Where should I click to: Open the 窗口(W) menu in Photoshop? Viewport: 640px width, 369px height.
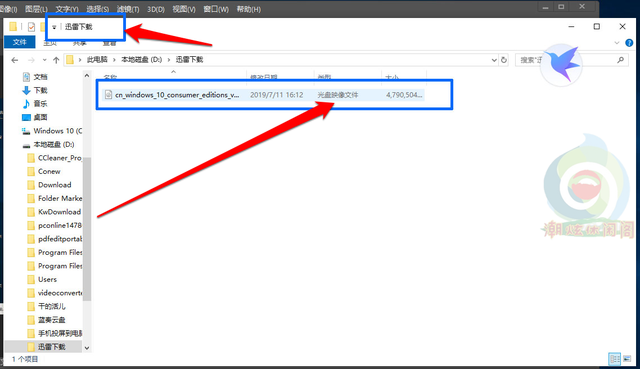point(216,9)
